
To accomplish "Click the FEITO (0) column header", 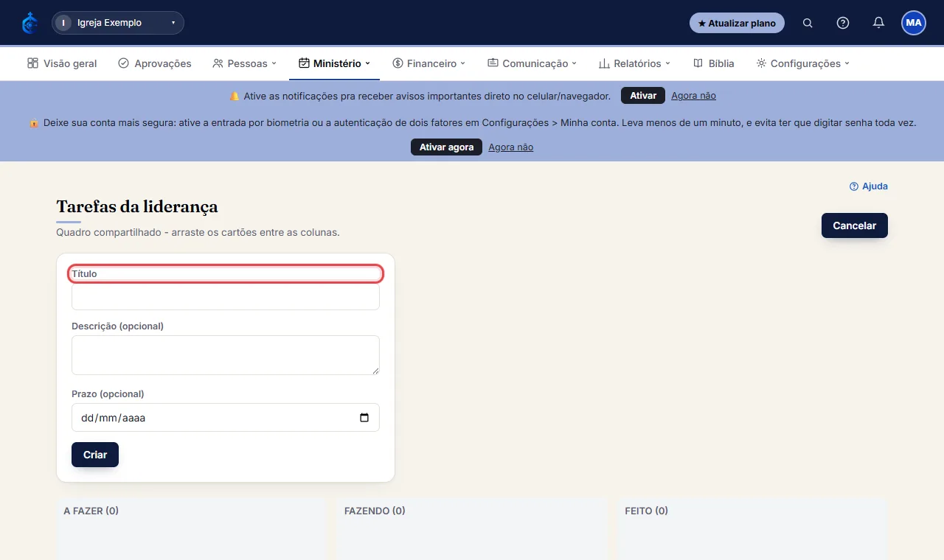I will point(646,511).
